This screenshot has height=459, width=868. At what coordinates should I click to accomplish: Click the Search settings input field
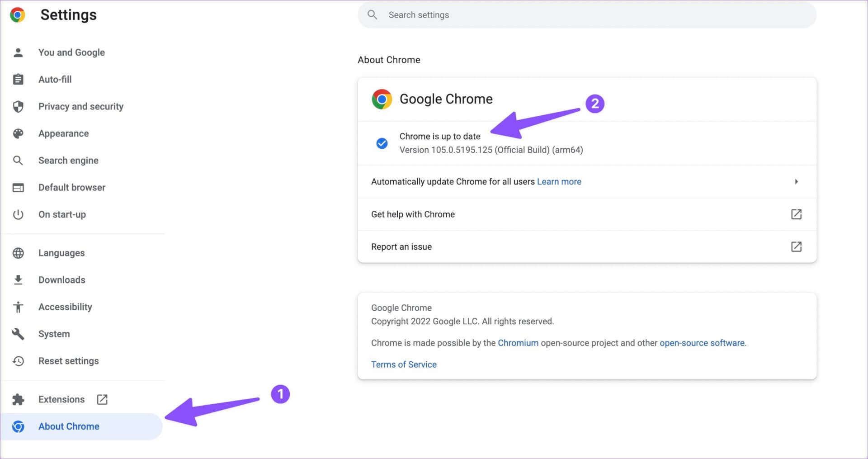pos(587,15)
